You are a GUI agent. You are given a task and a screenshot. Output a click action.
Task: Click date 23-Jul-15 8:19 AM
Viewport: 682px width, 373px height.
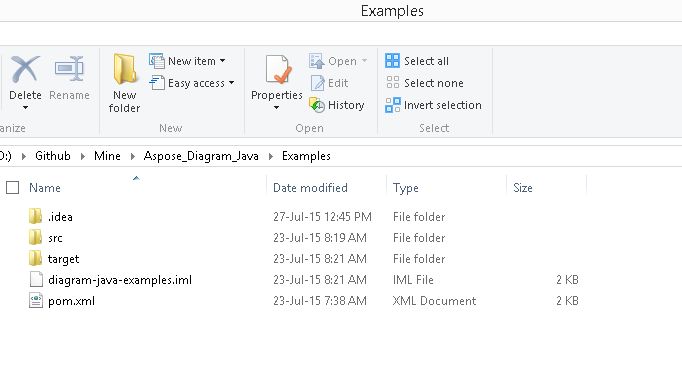click(320, 238)
